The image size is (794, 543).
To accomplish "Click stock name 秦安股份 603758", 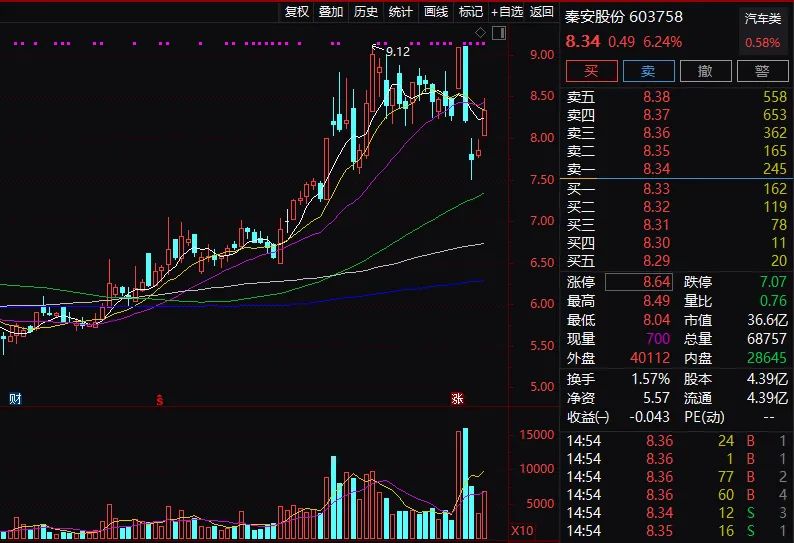I will pyautogui.click(x=624, y=17).
